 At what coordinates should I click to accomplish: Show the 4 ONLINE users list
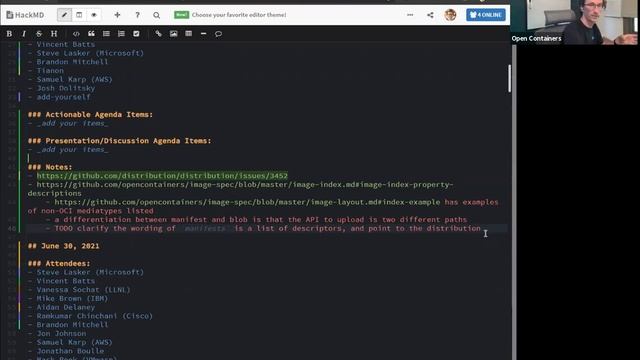click(x=486, y=15)
